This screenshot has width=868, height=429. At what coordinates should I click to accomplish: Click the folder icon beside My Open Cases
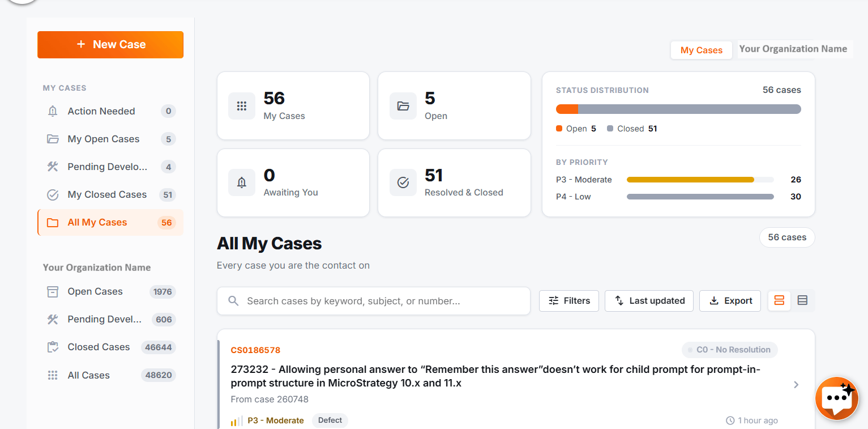(x=53, y=139)
